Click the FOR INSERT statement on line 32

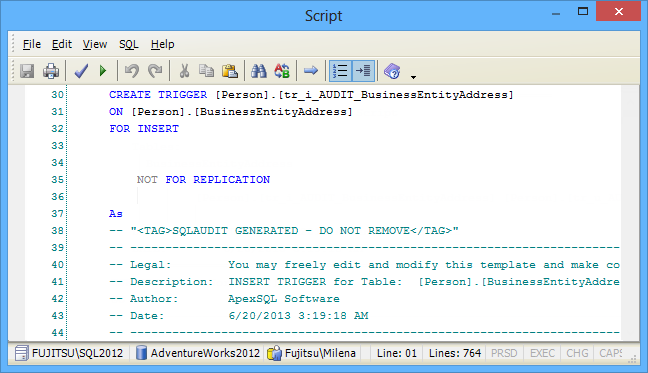click(x=144, y=128)
